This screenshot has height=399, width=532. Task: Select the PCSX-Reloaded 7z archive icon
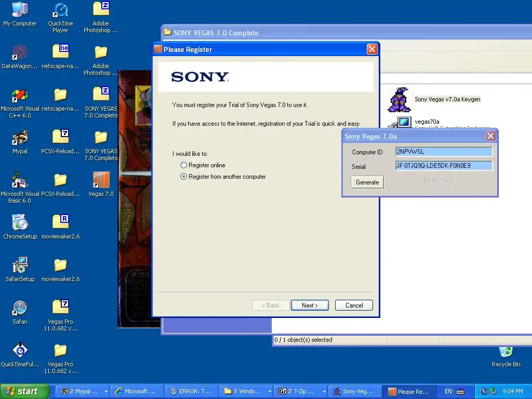[60, 141]
